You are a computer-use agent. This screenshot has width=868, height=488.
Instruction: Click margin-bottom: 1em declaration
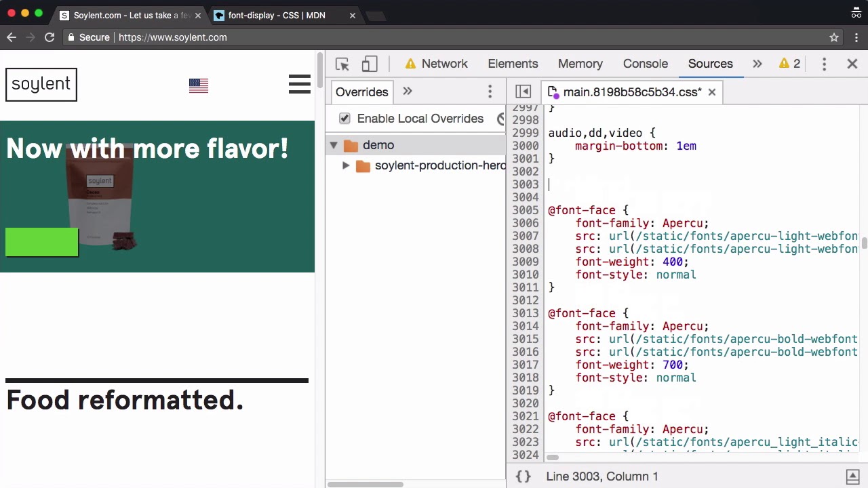[635, 146]
